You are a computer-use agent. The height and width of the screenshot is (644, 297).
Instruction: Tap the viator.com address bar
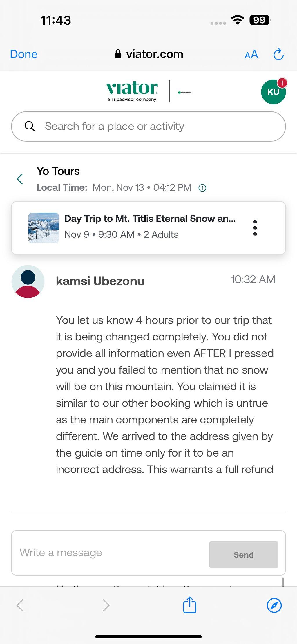149,54
